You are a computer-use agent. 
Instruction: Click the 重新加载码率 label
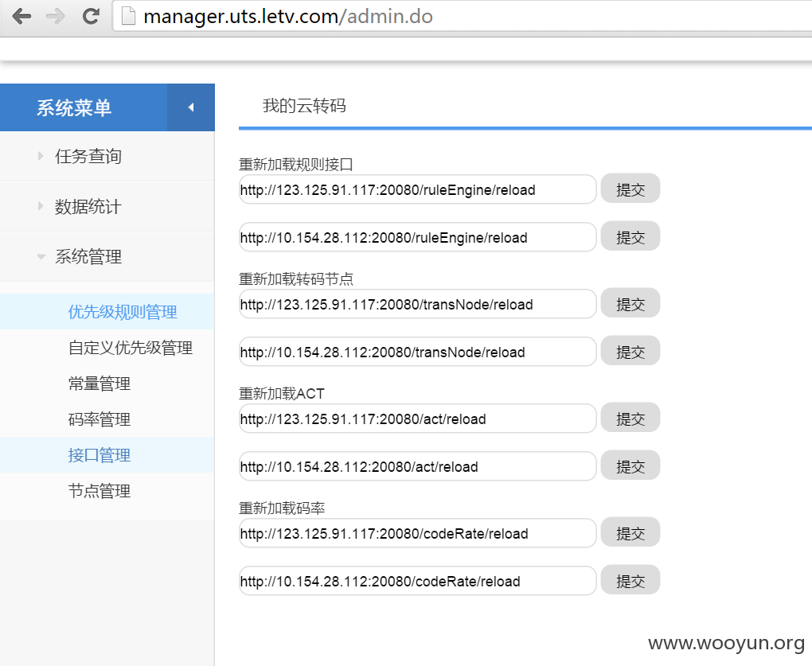[282, 508]
